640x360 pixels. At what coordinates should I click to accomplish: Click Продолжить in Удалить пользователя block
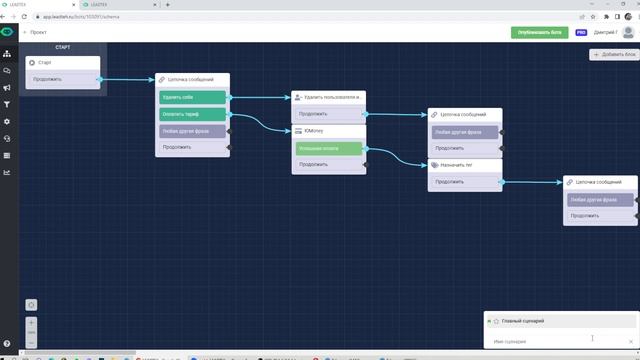[x=329, y=114]
